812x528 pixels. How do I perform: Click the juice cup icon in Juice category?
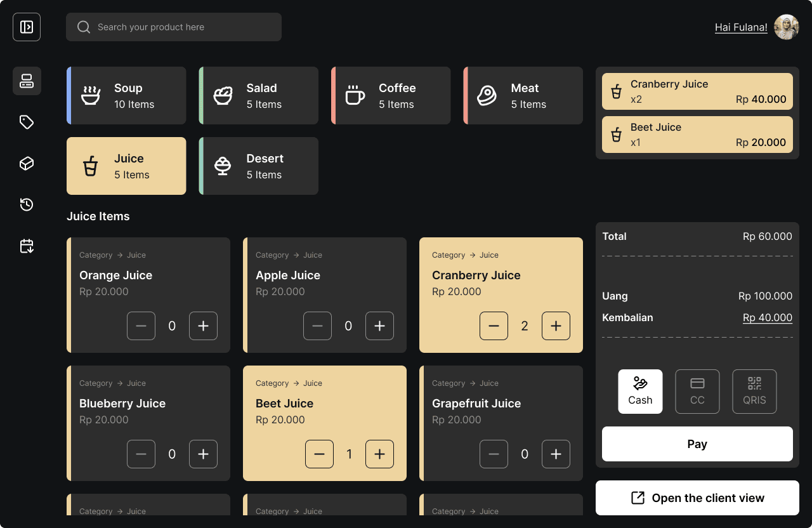pyautogui.click(x=91, y=166)
